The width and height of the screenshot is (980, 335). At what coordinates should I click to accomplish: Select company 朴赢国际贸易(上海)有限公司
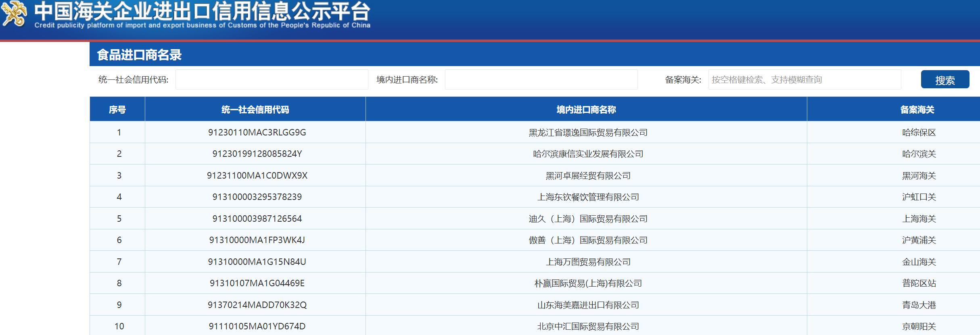click(x=588, y=283)
